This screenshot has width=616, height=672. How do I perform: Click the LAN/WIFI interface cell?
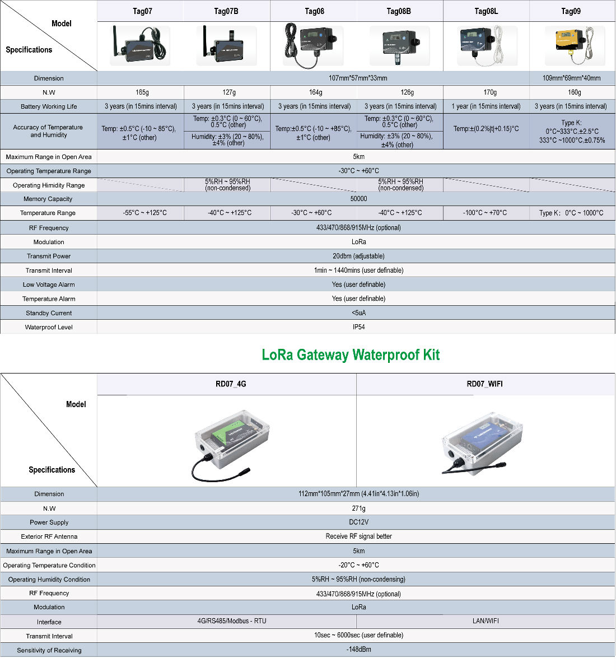486,621
